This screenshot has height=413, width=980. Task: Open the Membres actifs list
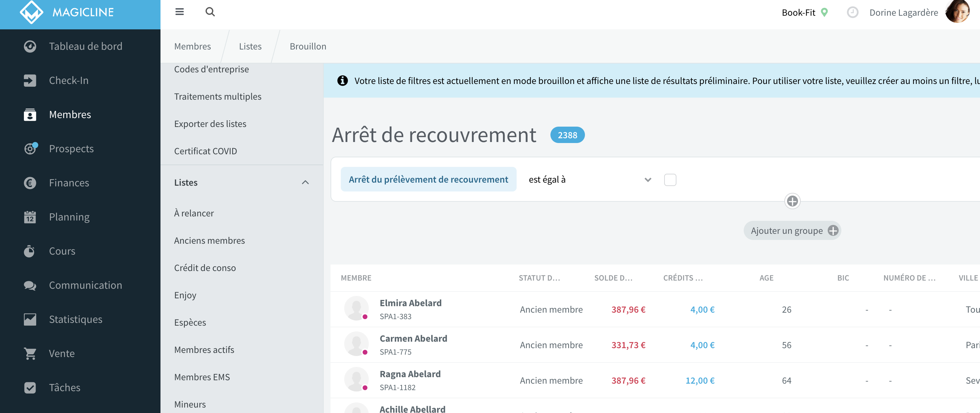pos(204,350)
